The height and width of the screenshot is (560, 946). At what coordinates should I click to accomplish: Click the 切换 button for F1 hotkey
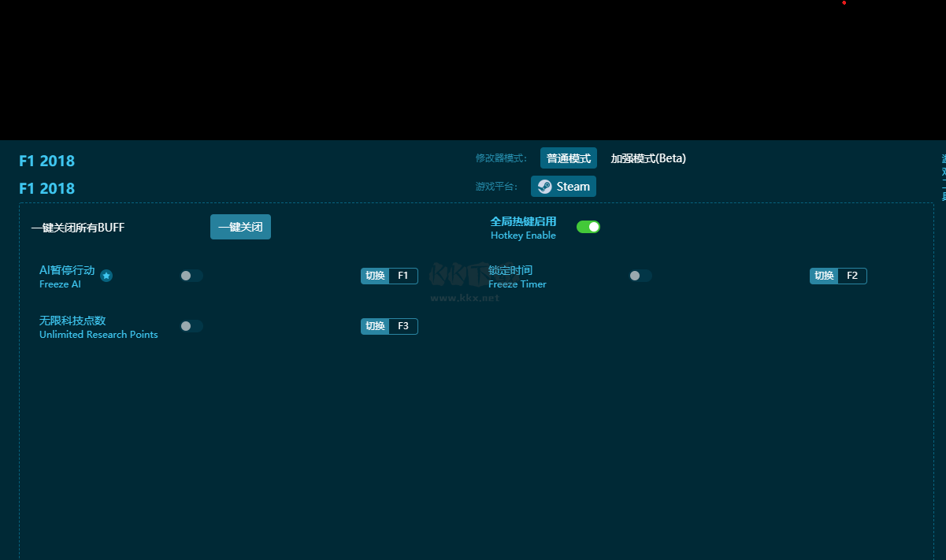coord(375,276)
